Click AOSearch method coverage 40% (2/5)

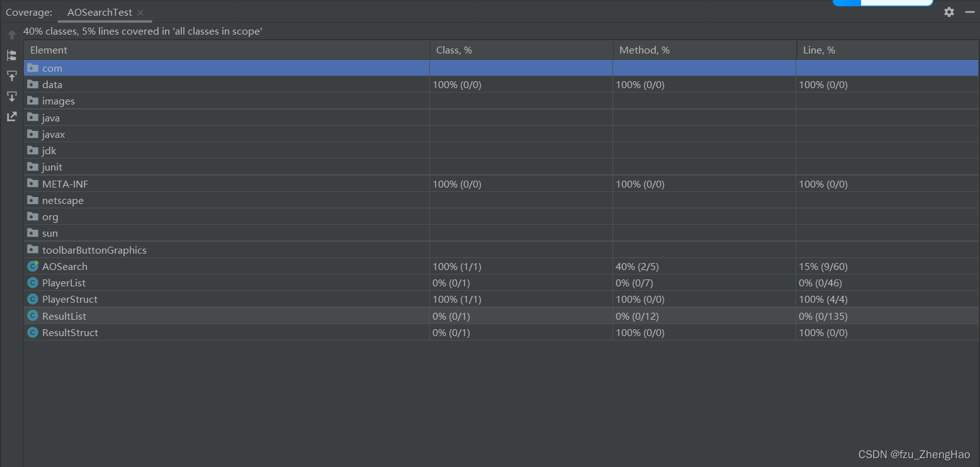tap(638, 266)
